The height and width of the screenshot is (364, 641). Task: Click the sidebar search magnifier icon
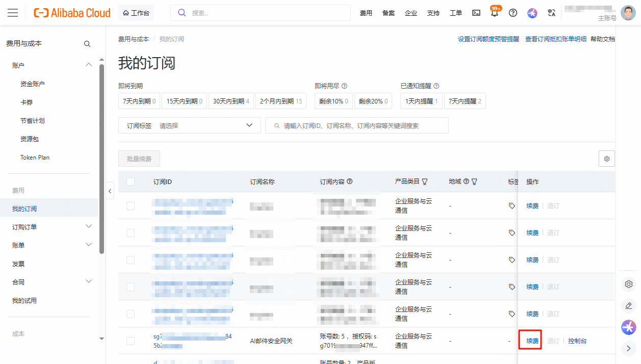[x=87, y=44]
